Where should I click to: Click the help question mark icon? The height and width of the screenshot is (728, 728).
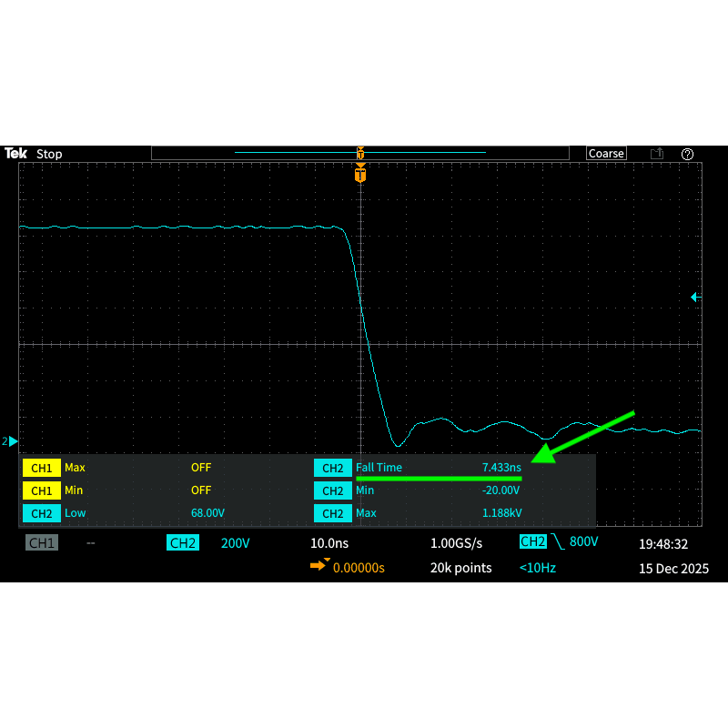click(x=687, y=154)
